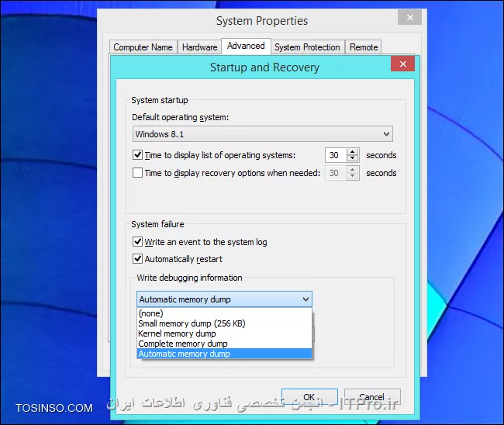The width and height of the screenshot is (504, 425).
Task: Select Small memory dump (256 KB) option
Action: pos(224,323)
